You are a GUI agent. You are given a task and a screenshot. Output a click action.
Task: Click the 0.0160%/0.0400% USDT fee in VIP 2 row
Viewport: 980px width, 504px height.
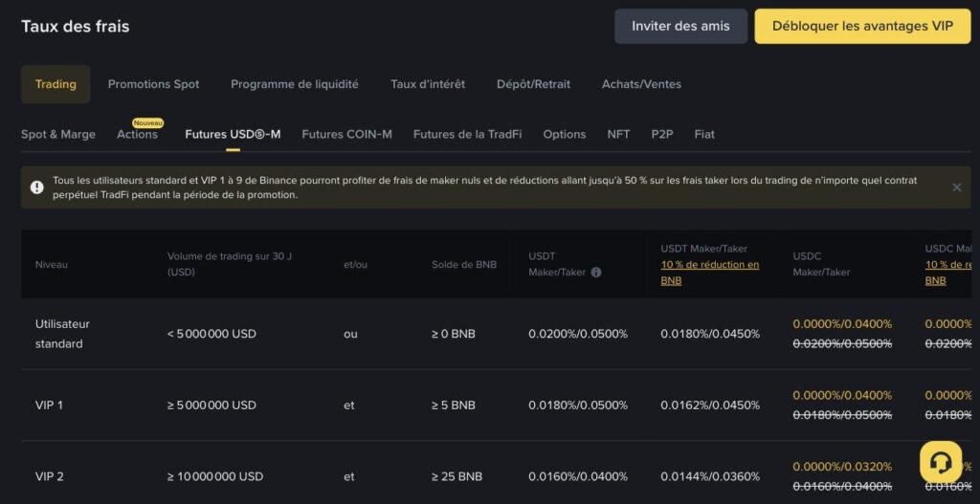[577, 476]
